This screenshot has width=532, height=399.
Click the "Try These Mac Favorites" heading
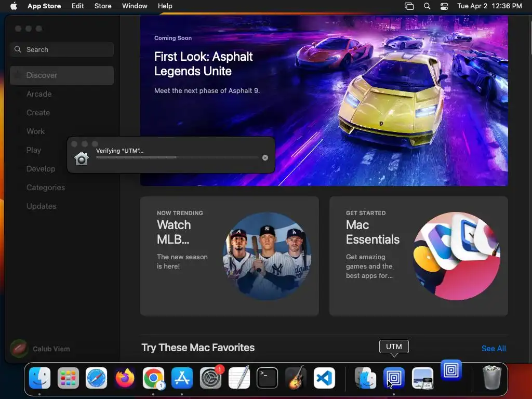click(198, 348)
